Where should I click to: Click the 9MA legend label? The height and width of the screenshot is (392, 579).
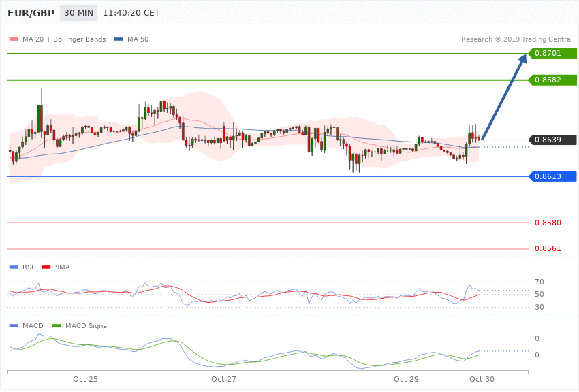pos(63,267)
